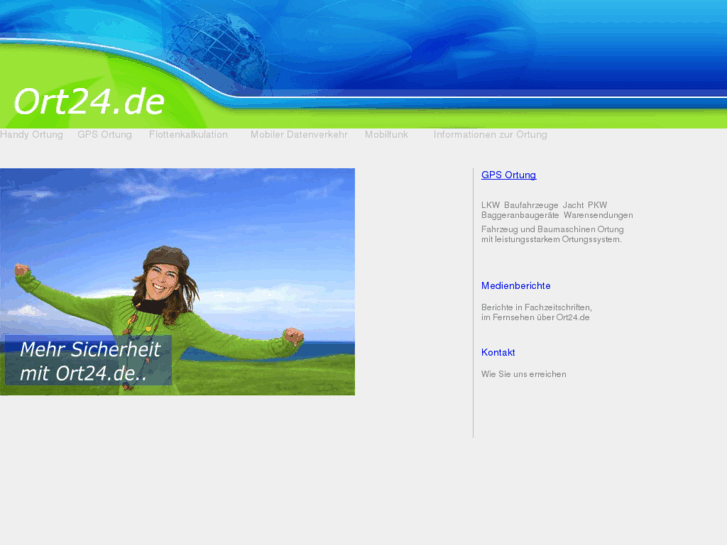Open GPS Ortung in the navigation bar
This screenshot has width=727, height=545.
tap(105, 135)
